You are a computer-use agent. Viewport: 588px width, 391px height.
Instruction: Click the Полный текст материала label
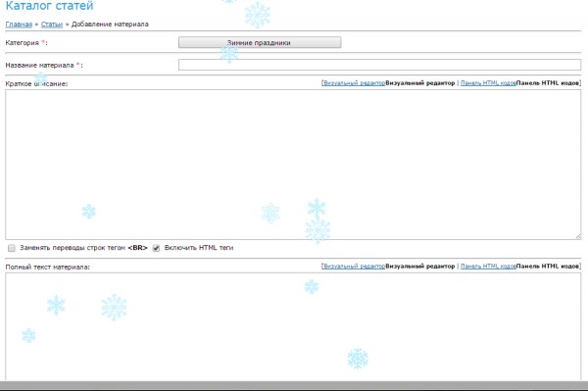pyautogui.click(x=48, y=267)
